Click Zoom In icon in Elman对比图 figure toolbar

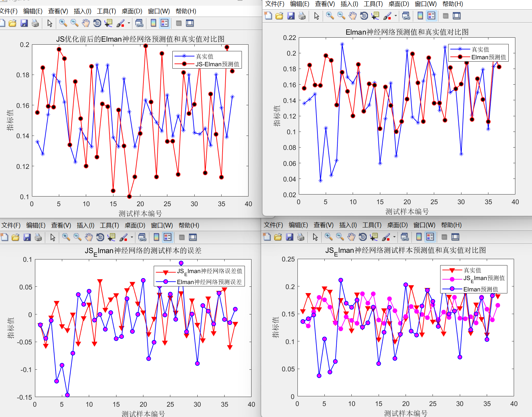(330, 16)
